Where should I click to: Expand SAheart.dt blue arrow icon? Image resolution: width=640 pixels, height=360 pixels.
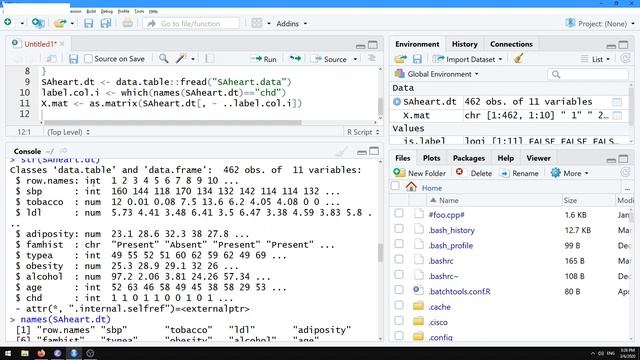(x=397, y=102)
